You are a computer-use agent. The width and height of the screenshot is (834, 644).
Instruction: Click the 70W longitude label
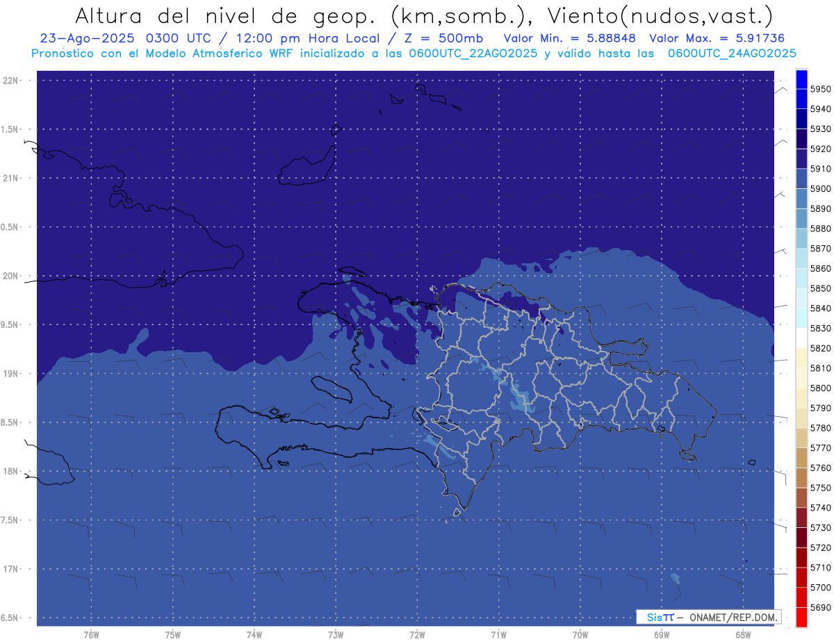tap(580, 635)
